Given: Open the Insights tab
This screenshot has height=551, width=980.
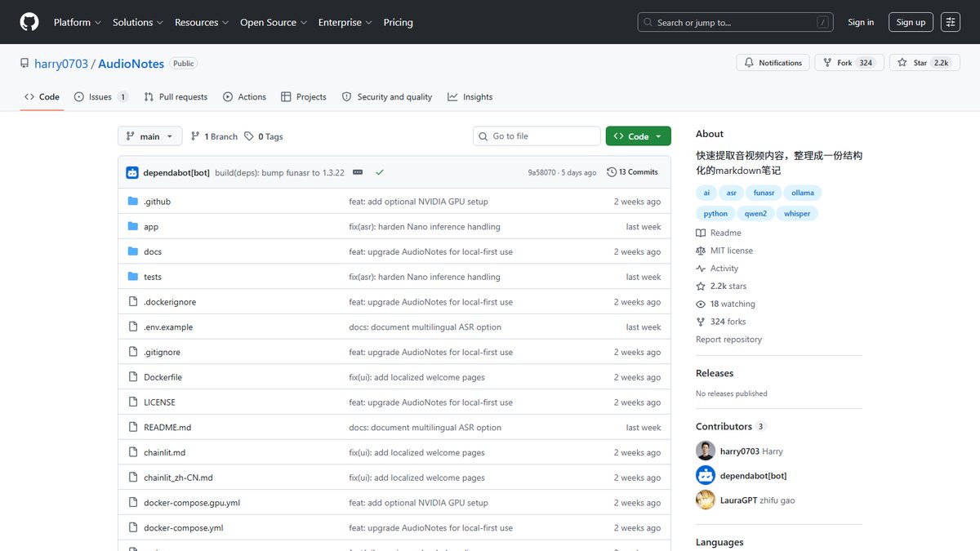Looking at the screenshot, I should click(470, 96).
